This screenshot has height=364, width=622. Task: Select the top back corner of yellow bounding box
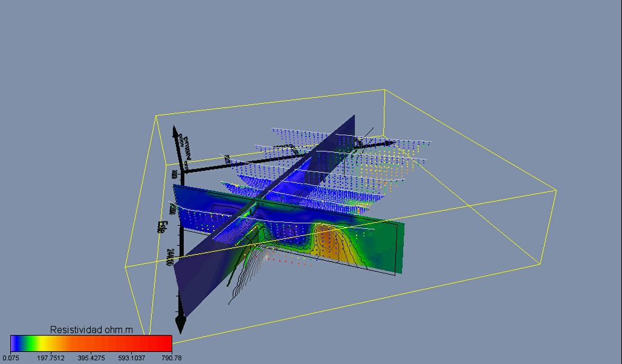[383, 90]
